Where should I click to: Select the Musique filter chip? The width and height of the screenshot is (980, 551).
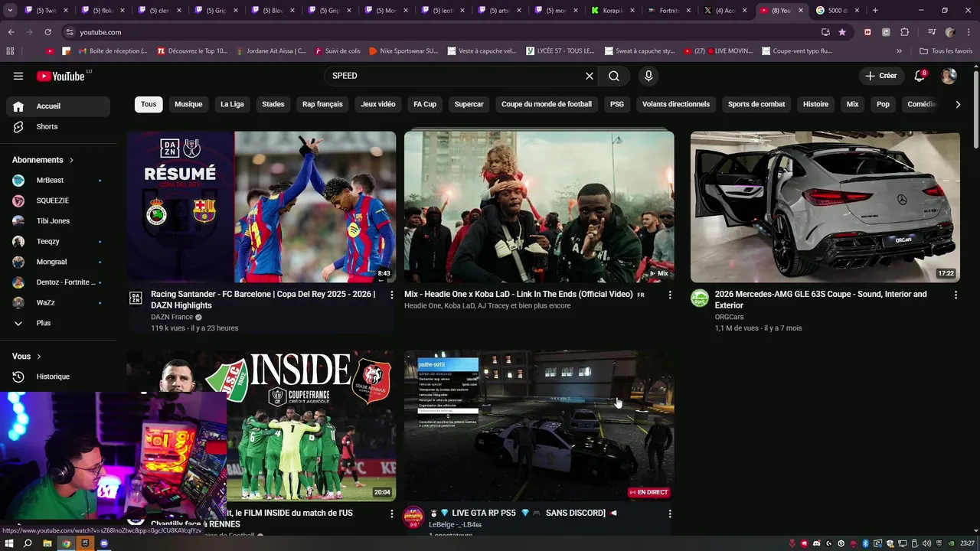coord(188,104)
